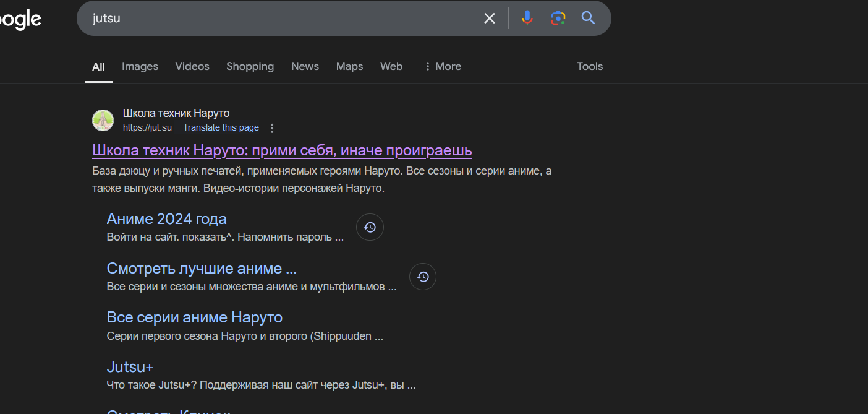The width and height of the screenshot is (868, 414).
Task: Select the Maps search category
Action: pos(349,66)
